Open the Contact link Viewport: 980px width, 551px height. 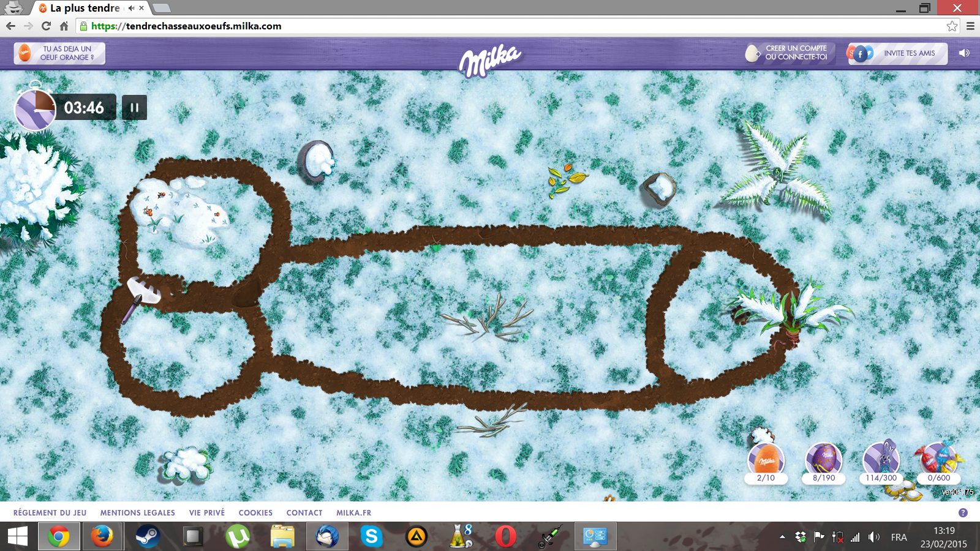tap(304, 513)
